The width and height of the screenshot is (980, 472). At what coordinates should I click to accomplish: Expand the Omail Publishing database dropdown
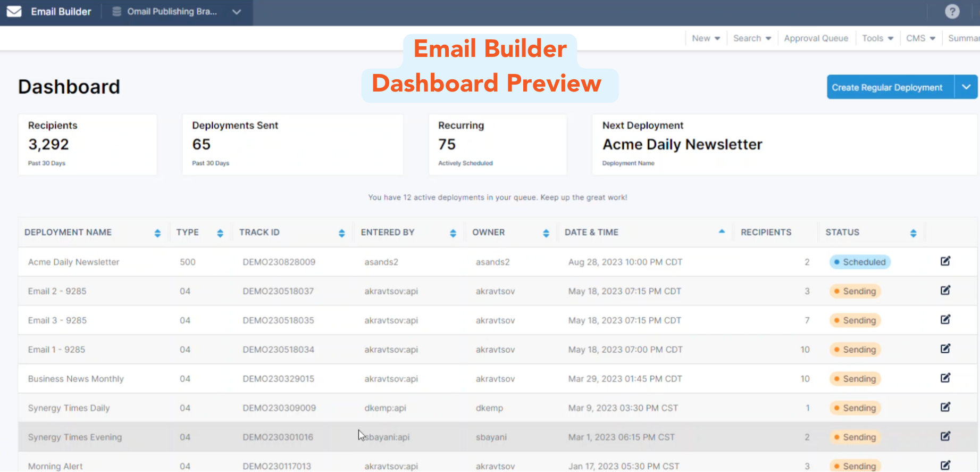point(237,12)
